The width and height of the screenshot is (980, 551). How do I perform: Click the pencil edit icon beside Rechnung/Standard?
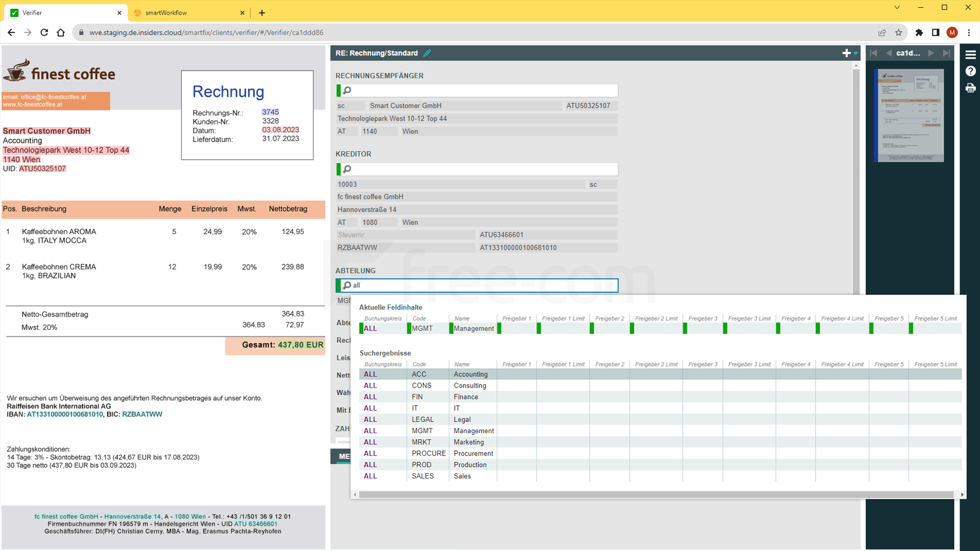(427, 53)
